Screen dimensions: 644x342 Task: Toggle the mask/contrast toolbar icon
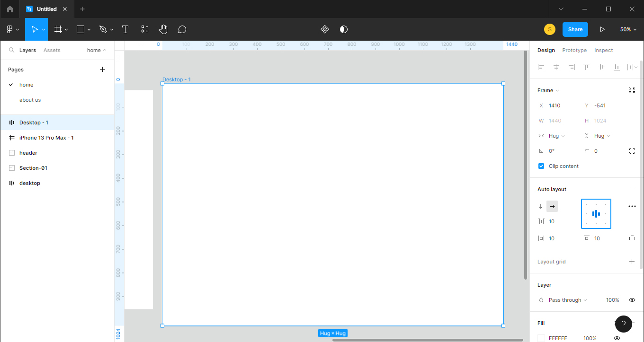point(344,29)
